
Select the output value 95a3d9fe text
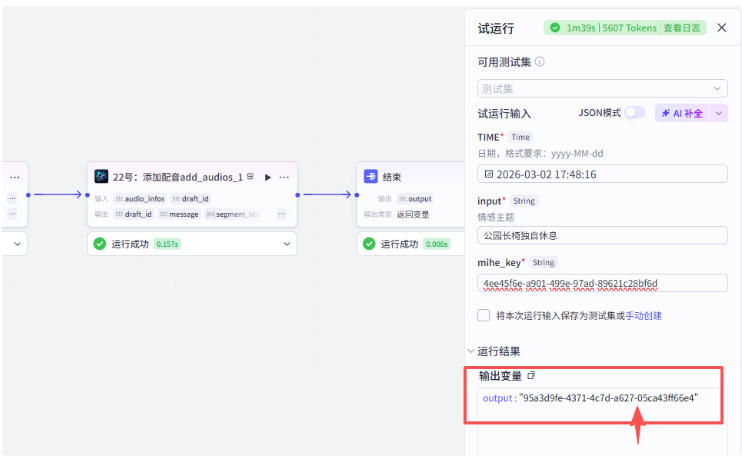pyautogui.click(x=609, y=398)
